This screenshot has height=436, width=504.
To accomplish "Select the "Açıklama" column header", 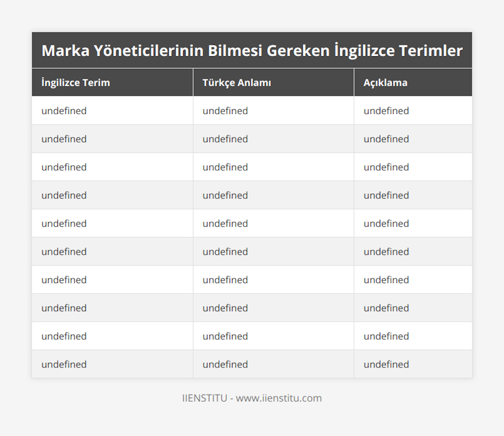I will pyautogui.click(x=386, y=83).
